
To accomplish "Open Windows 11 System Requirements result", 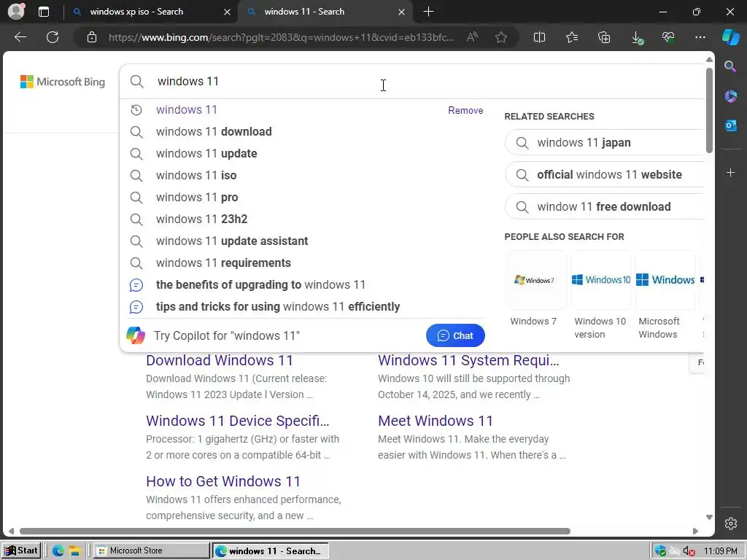I will point(468,360).
